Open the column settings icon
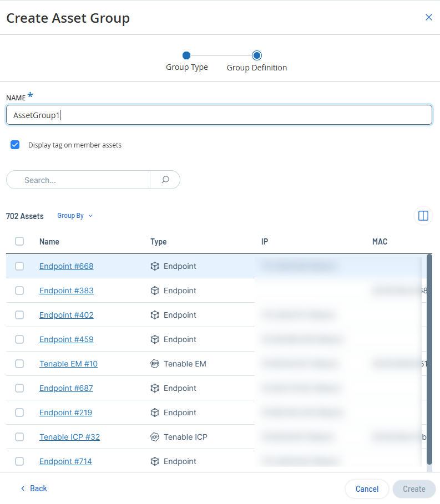The width and height of the screenshot is (440, 504). 423,216
